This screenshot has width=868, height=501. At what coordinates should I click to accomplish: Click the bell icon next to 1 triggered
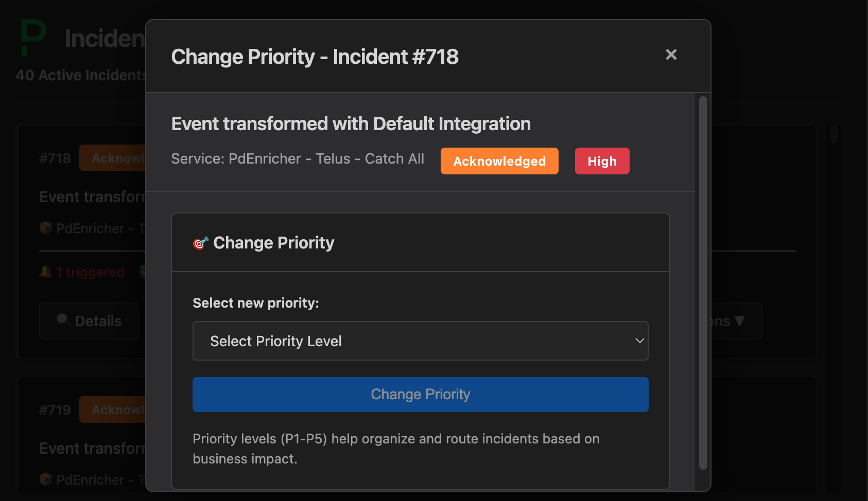46,272
